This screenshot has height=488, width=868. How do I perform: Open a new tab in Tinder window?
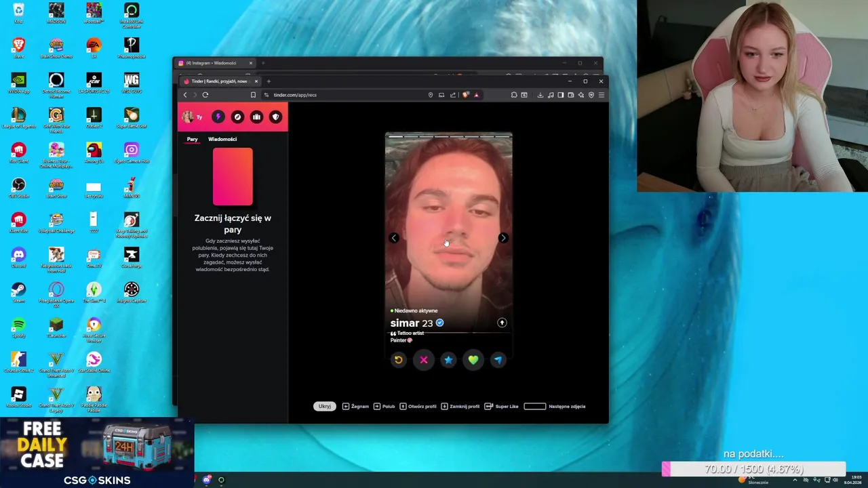coord(269,81)
